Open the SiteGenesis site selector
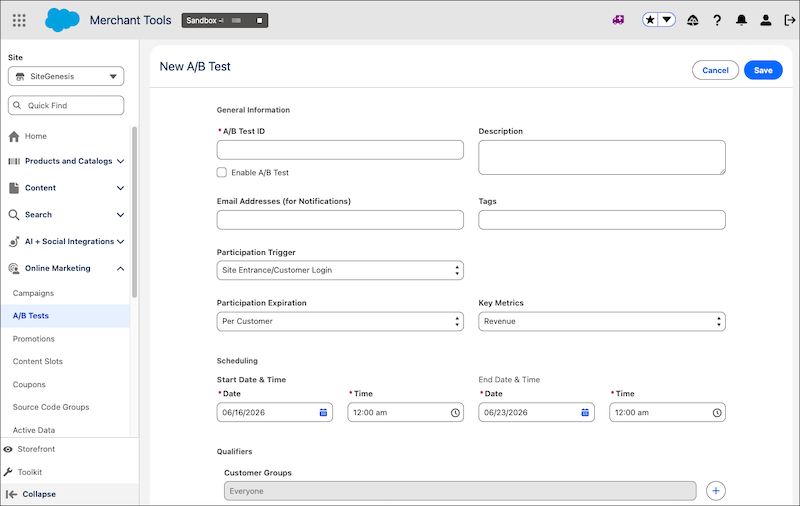The image size is (800, 506). [x=66, y=77]
